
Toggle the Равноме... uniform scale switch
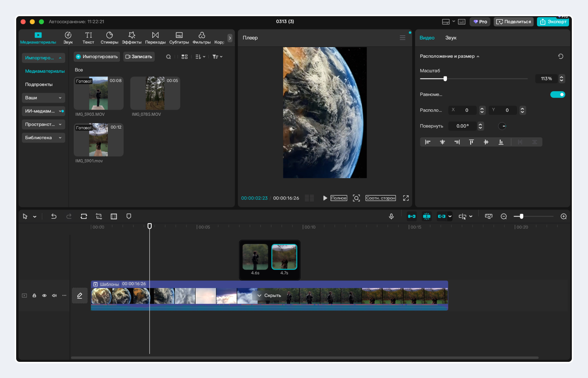pos(558,94)
